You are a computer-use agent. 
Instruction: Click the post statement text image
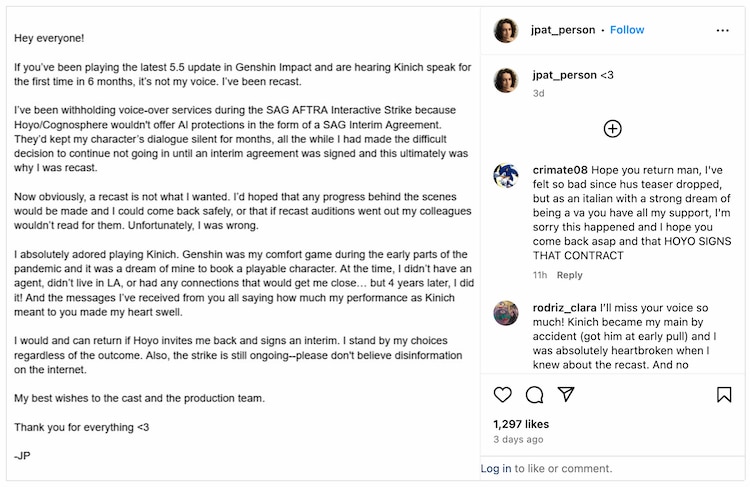click(243, 244)
